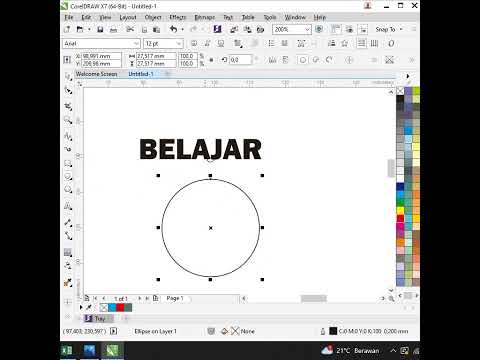Select the Text tool in toolbox
Image resolution: width=480 pixels, height=360 pixels.
point(68,206)
